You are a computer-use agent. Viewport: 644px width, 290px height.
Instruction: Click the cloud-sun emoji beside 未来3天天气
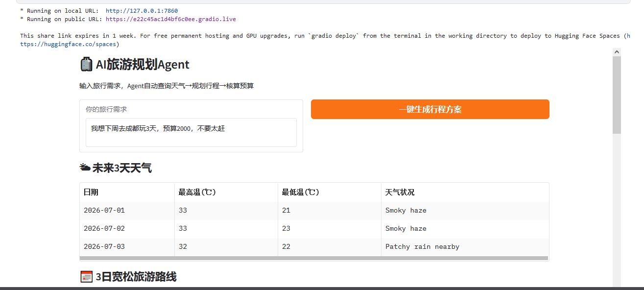[x=85, y=168]
